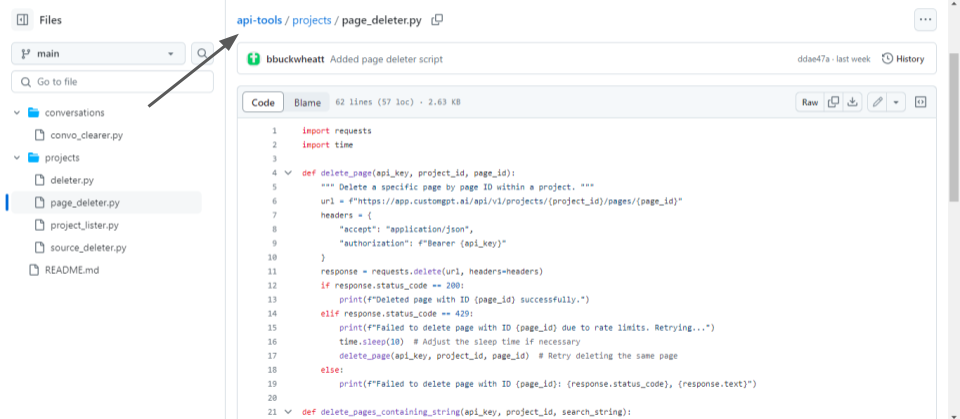Focus the Go to file search field
Viewport: 960px width, 419px height.
click(x=113, y=81)
